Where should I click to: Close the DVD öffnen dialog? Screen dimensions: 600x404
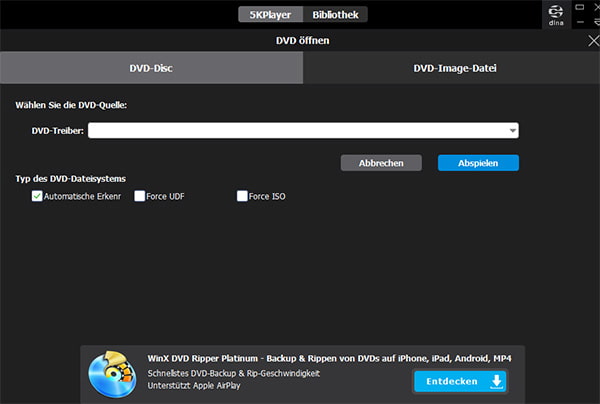[x=593, y=41]
